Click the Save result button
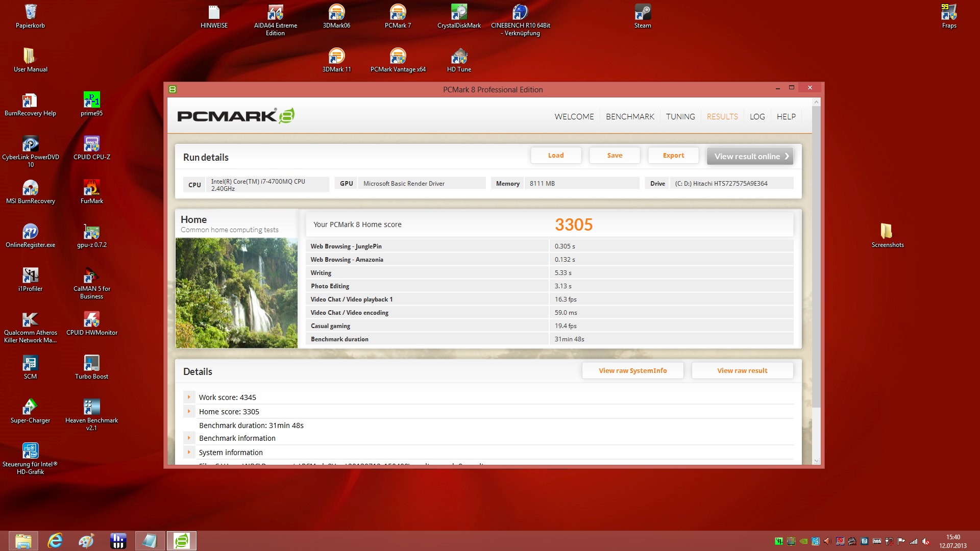Screen dimensions: 980x551 tap(615, 156)
